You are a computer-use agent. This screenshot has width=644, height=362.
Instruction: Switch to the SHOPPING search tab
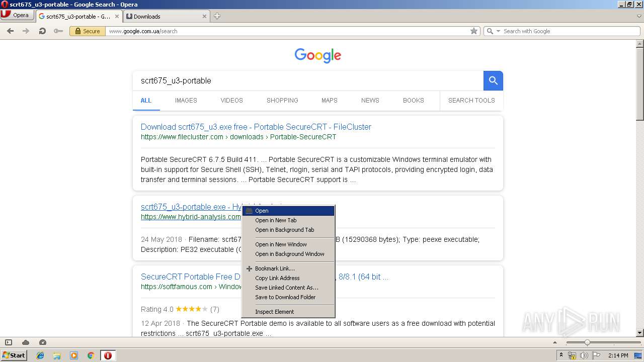point(282,101)
